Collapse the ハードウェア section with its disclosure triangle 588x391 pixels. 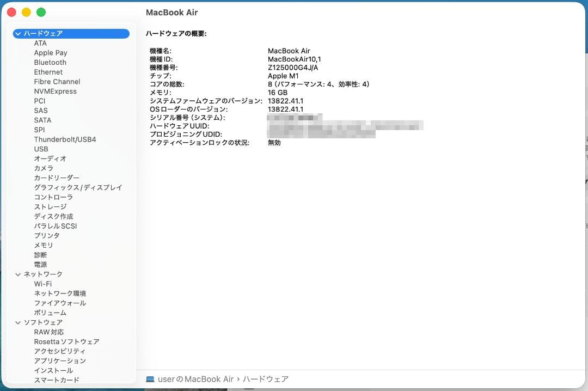tap(18, 33)
